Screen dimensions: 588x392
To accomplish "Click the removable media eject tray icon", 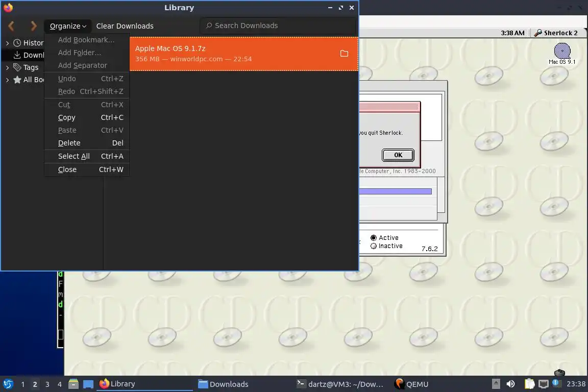I will point(496,384).
